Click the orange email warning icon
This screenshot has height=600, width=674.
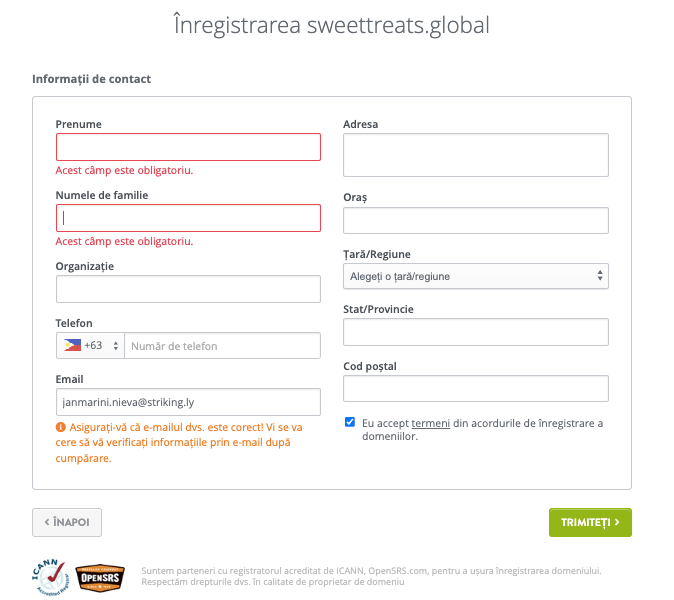[61, 427]
